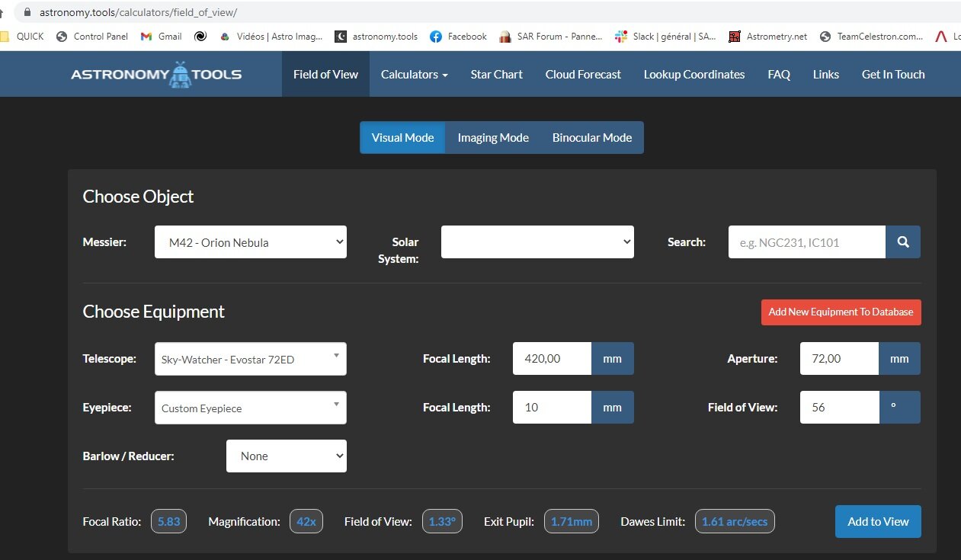
Task: Open the SAR Forum bookmark
Action: 551,36
